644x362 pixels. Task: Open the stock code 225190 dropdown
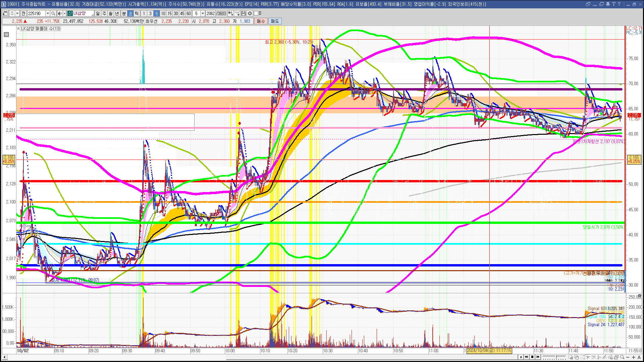[48, 13]
